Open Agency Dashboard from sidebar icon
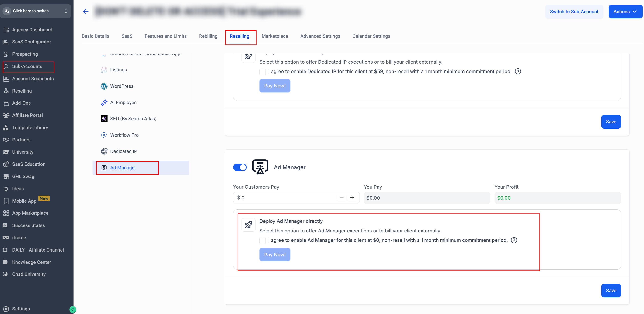 pos(6,30)
